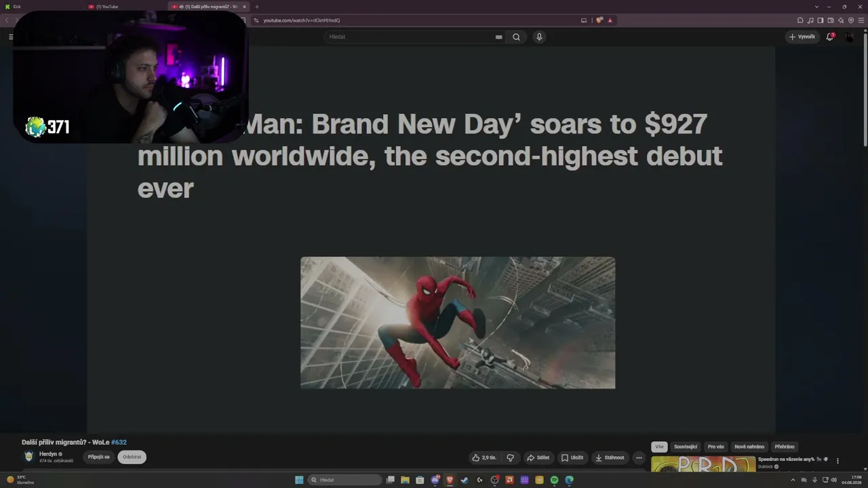868x488 pixels.
Task: Open Discord from the taskbar
Action: (435, 480)
